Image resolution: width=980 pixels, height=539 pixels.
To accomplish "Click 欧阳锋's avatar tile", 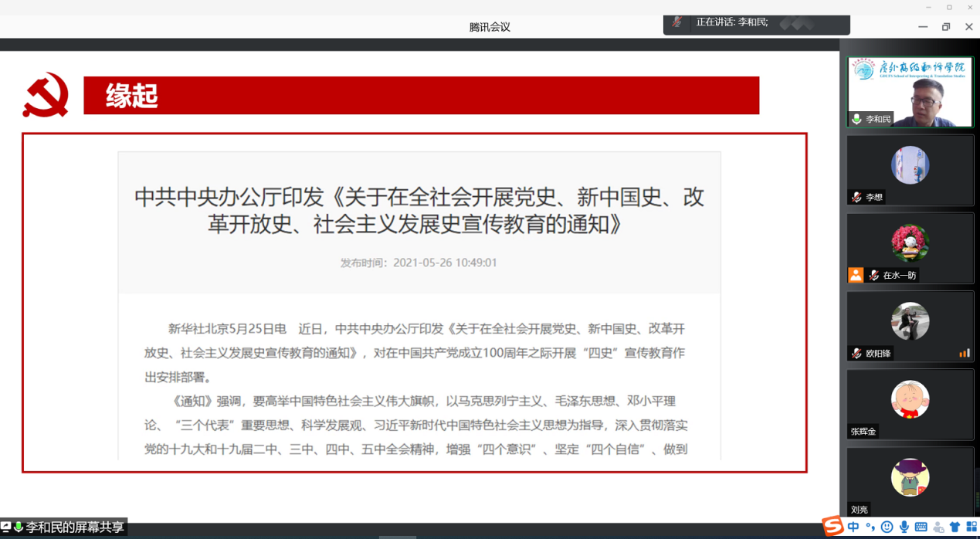I will coord(910,321).
